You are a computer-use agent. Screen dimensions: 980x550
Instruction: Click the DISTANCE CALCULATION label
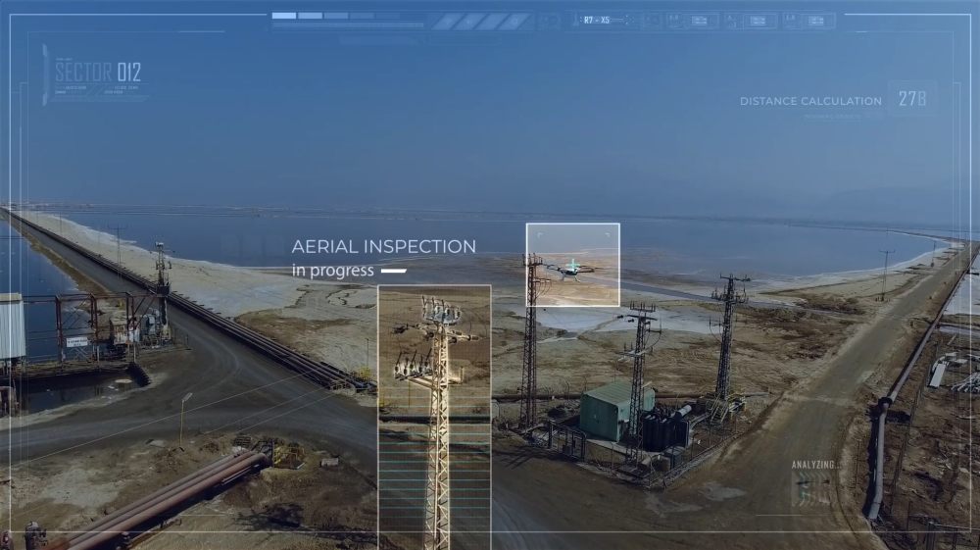tap(810, 101)
